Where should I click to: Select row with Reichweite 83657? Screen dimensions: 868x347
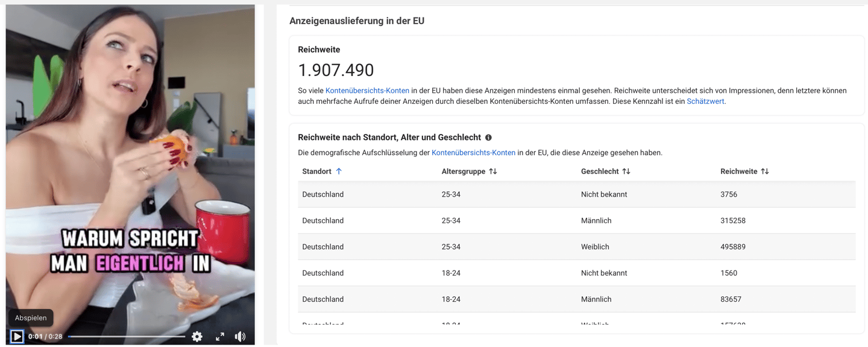576,299
